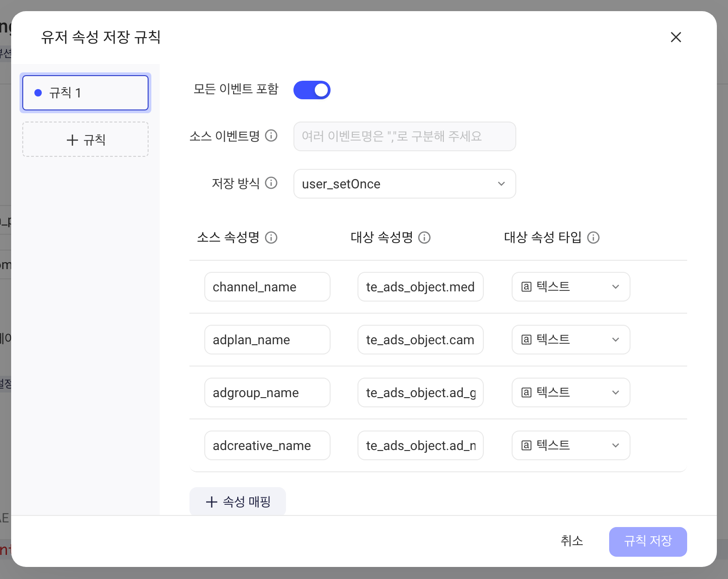Open type dropdown in adgroup_name row
This screenshot has width=728, height=579.
pos(571,392)
